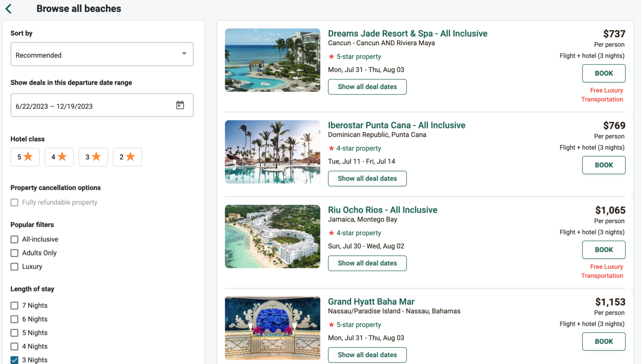Tick the 7 Nights length option
The height and width of the screenshot is (364, 641).
tap(14, 306)
